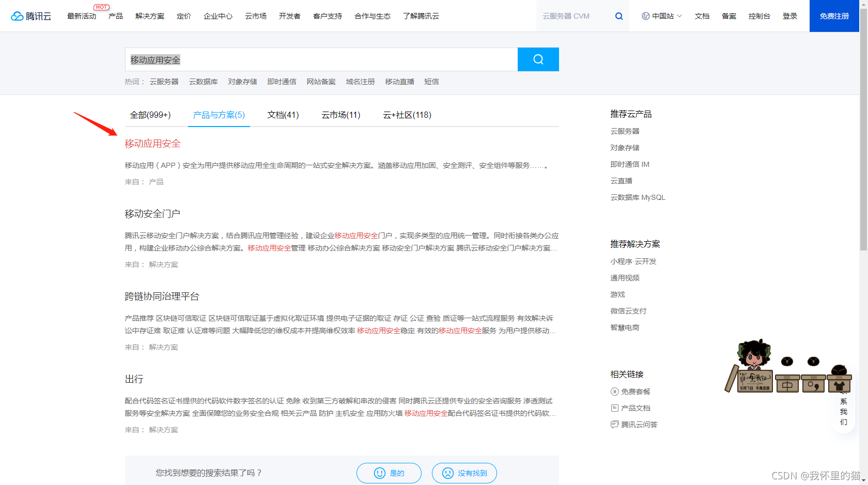Switch to the 产品与方案(5) tab
Screen dimensions: 868x485
(219, 115)
